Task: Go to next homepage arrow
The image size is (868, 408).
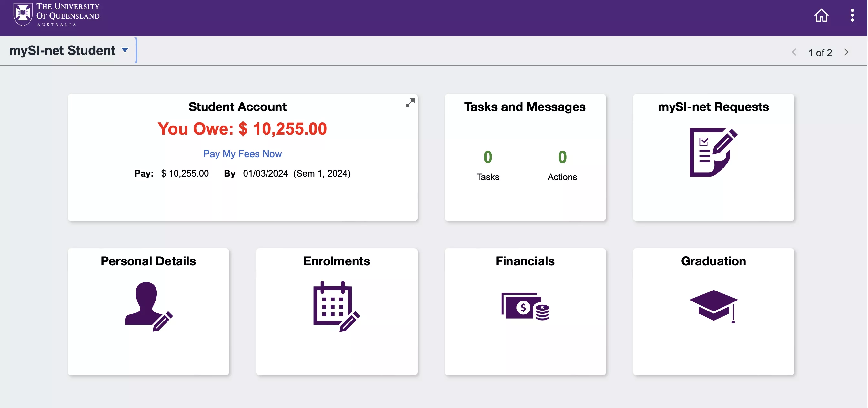Action: tap(846, 52)
